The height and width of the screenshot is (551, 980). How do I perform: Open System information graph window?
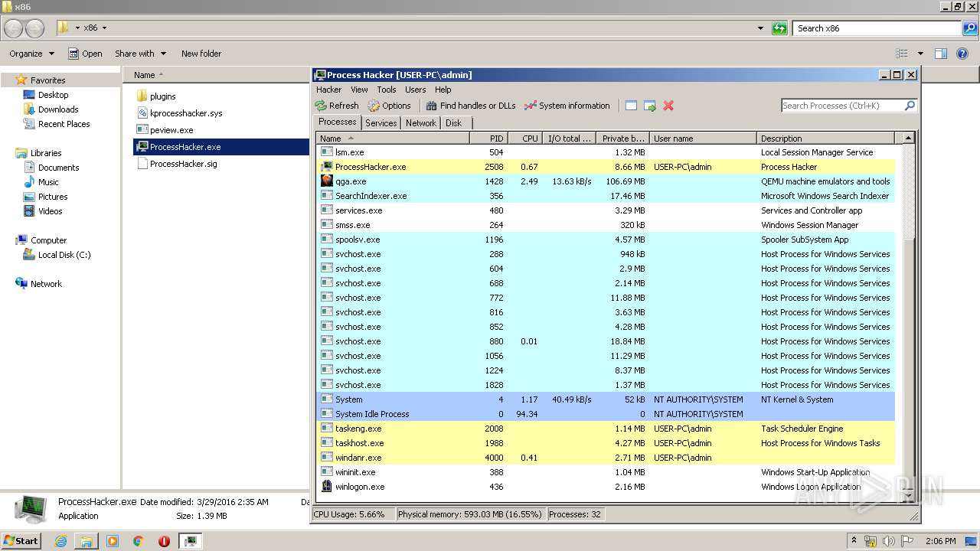(x=567, y=106)
